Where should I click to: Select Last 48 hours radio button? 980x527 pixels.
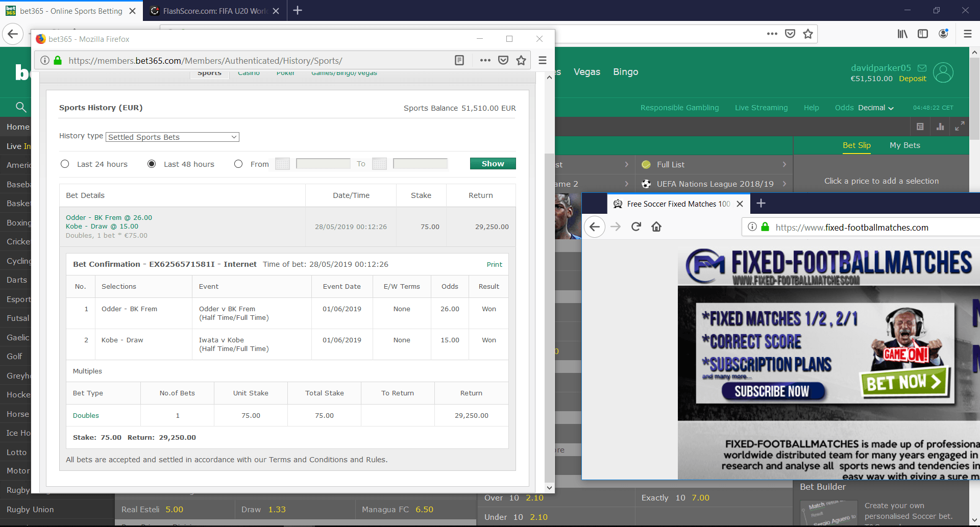click(152, 164)
